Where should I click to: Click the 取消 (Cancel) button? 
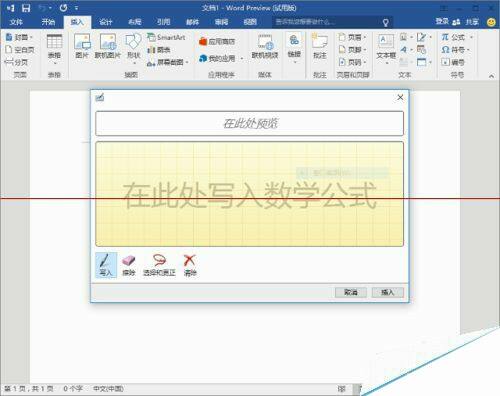click(351, 292)
